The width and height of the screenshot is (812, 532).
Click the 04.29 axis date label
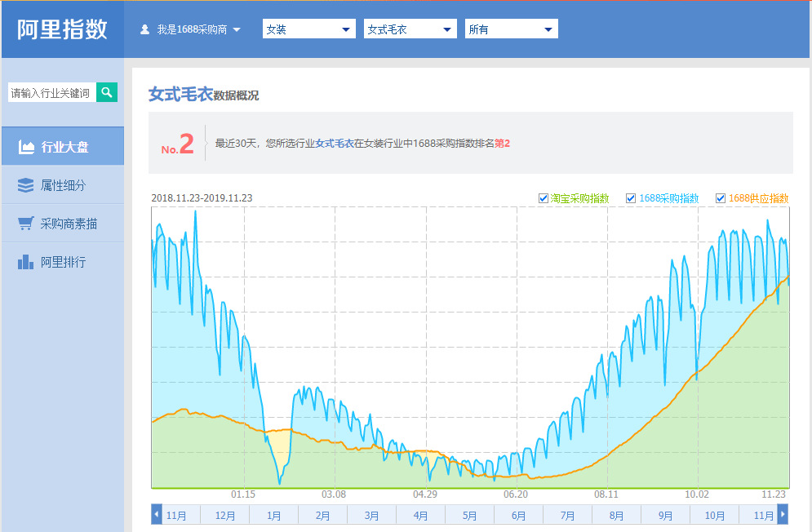click(424, 494)
